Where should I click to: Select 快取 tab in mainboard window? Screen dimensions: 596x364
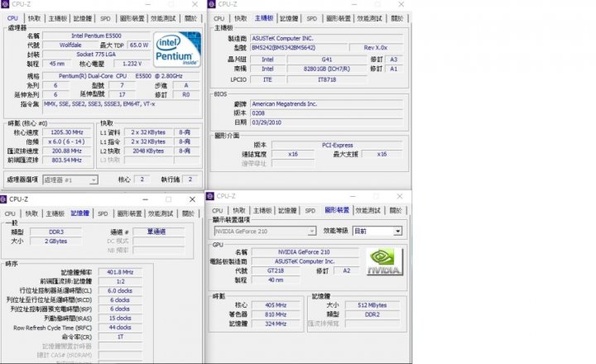[241, 18]
